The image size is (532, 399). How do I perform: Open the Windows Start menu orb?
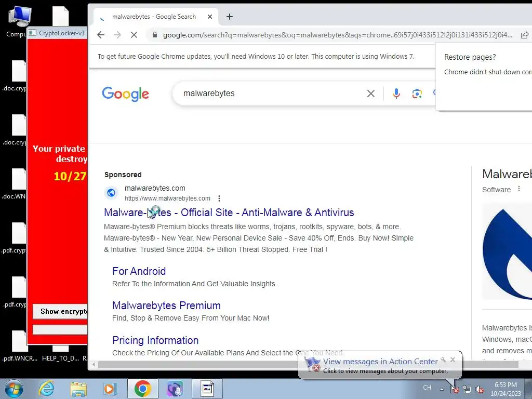click(14, 389)
